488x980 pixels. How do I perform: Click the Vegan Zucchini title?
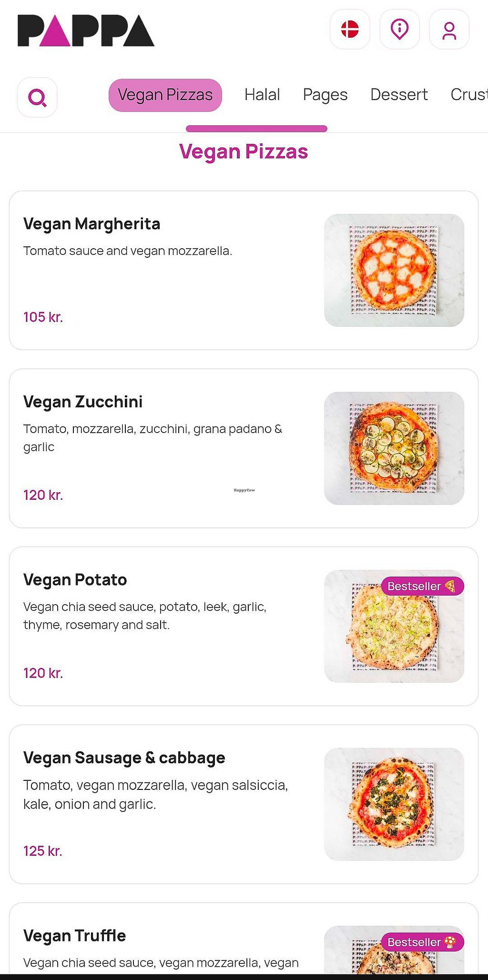click(83, 402)
